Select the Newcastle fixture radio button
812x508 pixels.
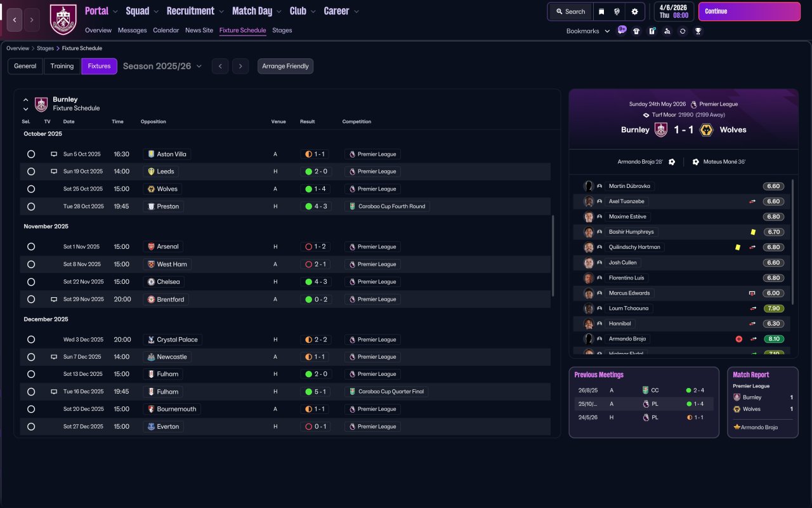pos(31,357)
